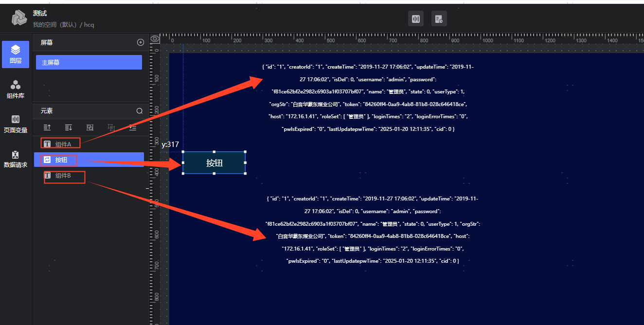Open the history record button in top bar
Screen dimensions: 644x325
[439, 19]
